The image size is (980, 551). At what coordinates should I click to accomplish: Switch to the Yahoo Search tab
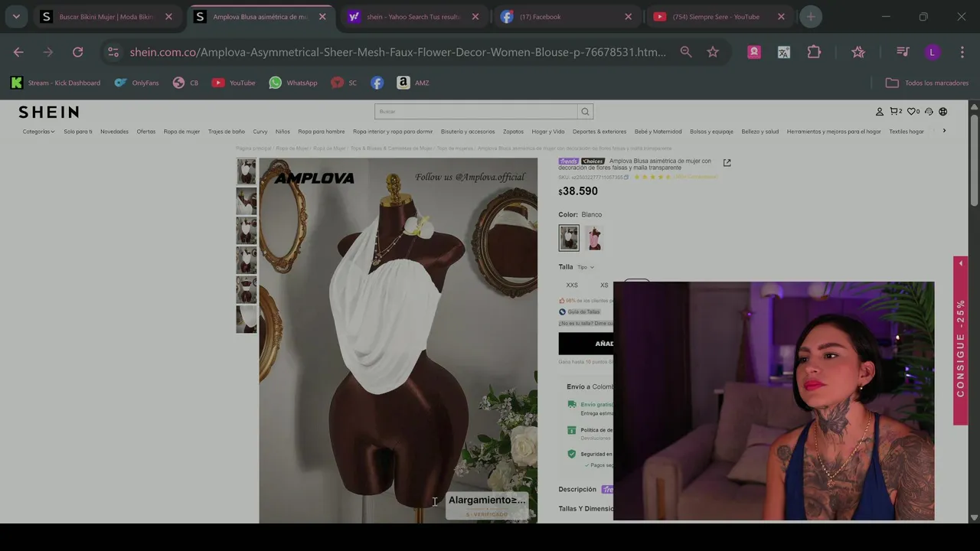(413, 17)
